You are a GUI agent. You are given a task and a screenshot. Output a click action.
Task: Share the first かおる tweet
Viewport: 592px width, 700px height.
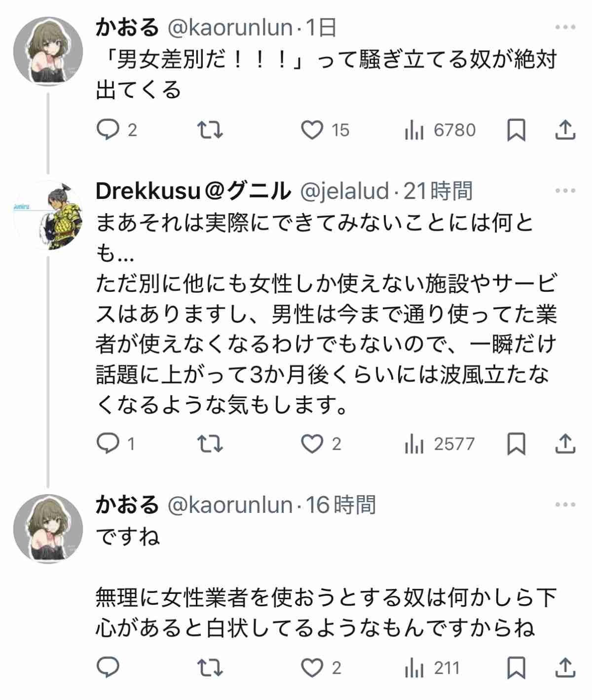coord(565,130)
